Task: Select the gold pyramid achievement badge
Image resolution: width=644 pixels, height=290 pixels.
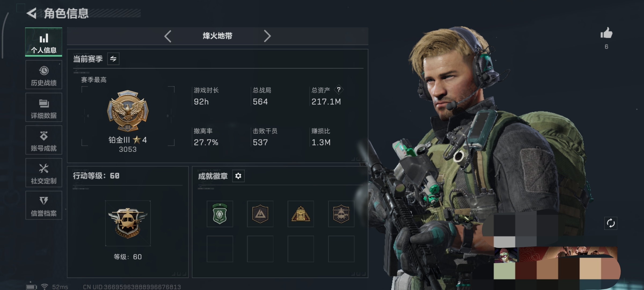Action: click(x=301, y=214)
